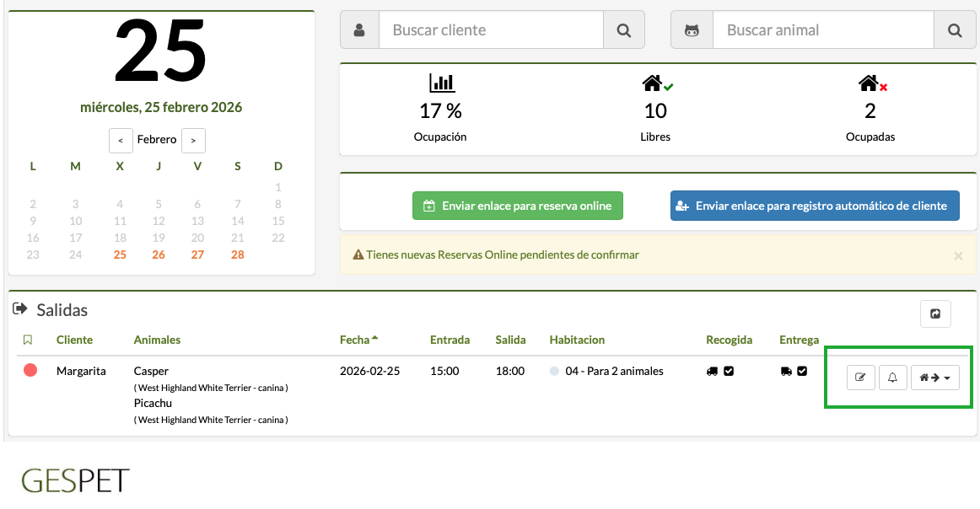Click inside the Buscar cliente input field
The width and height of the screenshot is (980, 509).
tap(489, 29)
